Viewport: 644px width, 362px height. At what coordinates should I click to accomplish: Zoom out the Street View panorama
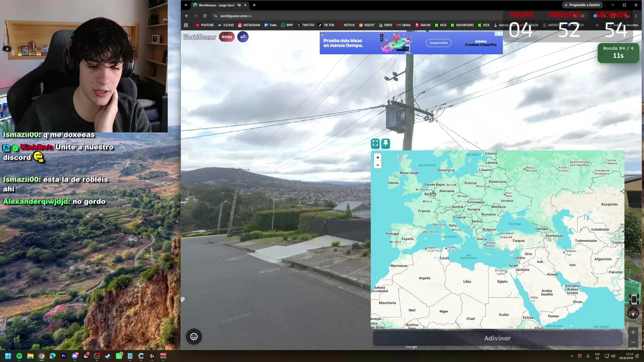(x=633, y=342)
